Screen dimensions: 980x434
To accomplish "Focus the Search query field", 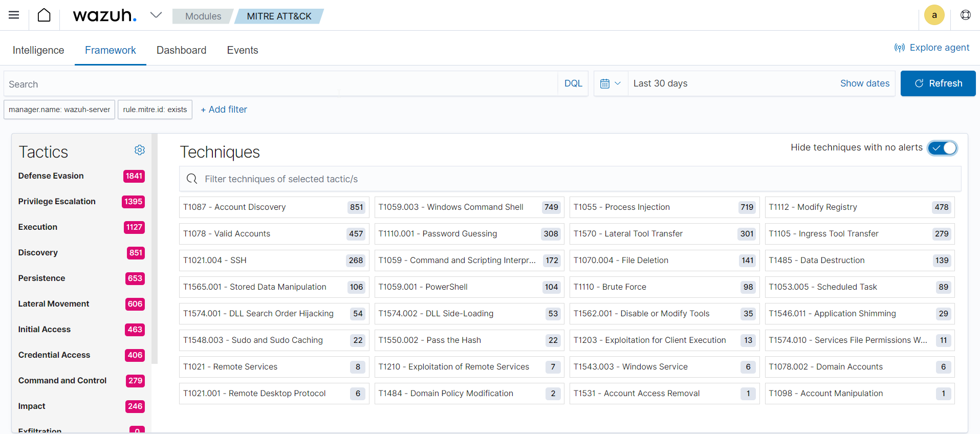I will click(x=281, y=84).
